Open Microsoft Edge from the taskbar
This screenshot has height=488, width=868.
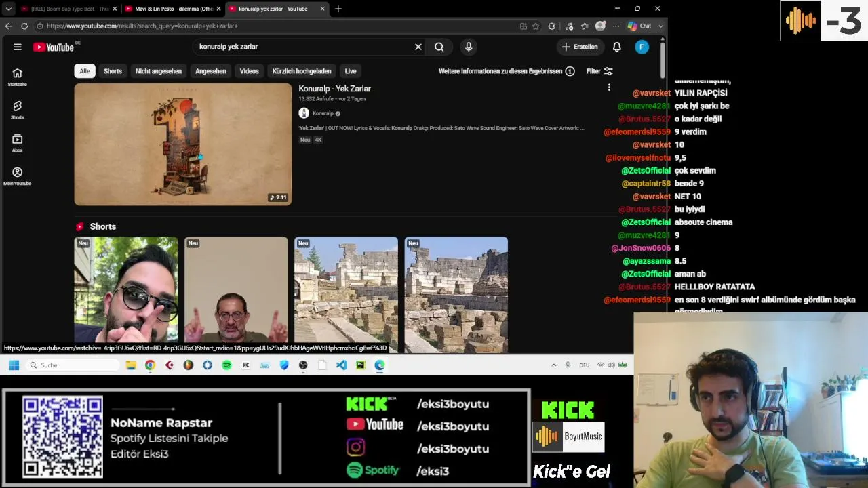(x=380, y=365)
